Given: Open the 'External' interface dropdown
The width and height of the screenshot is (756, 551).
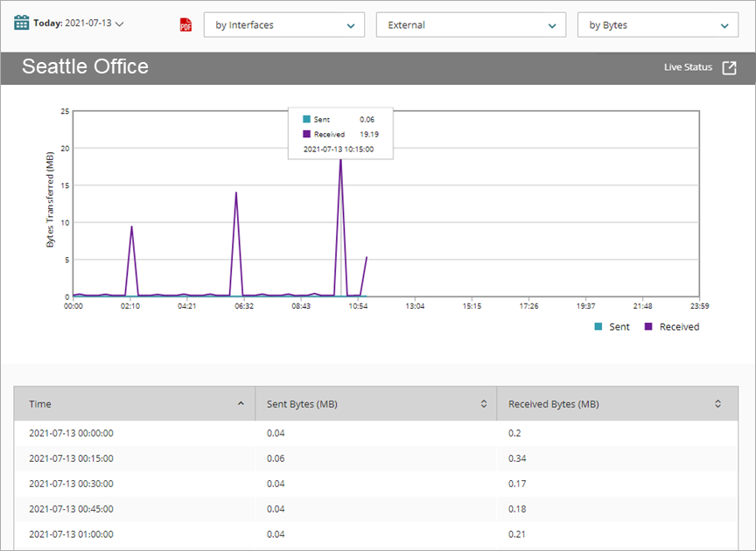Looking at the screenshot, I should tap(471, 24).
